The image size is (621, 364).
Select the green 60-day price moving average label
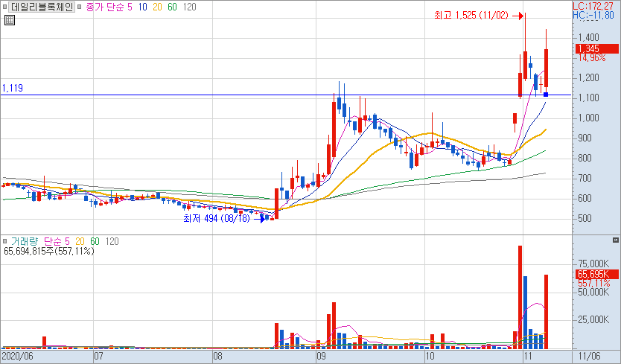[172, 7]
